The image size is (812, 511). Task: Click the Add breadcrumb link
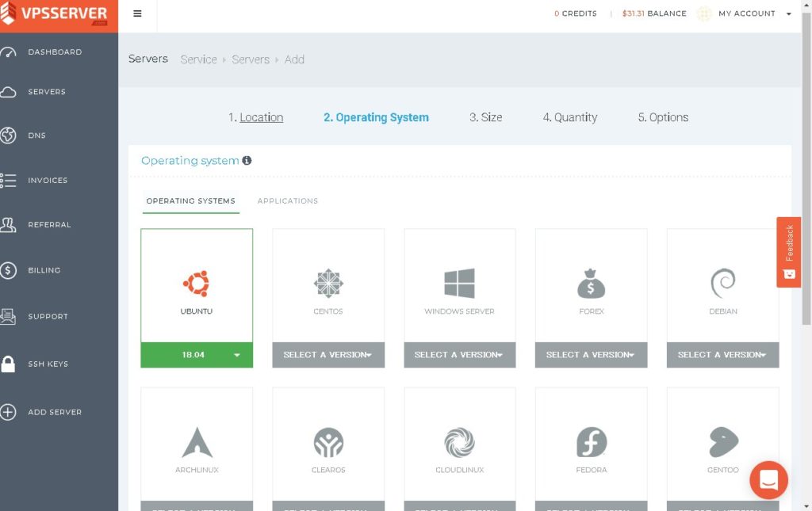(294, 59)
